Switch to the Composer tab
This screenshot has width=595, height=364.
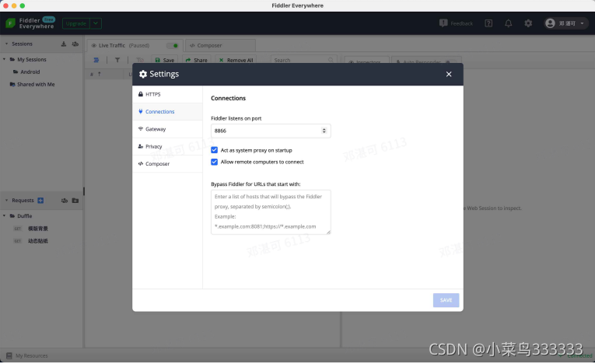(x=220, y=46)
